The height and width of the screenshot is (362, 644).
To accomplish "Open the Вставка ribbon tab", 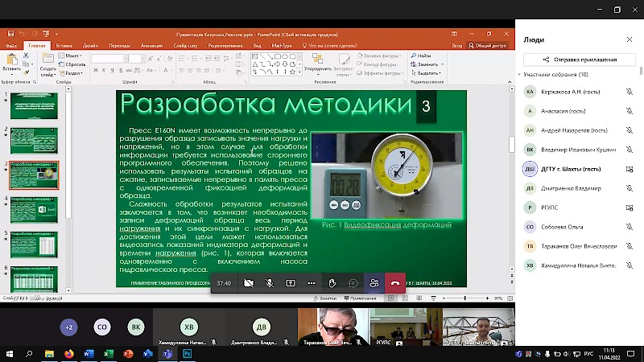I will pos(64,46).
